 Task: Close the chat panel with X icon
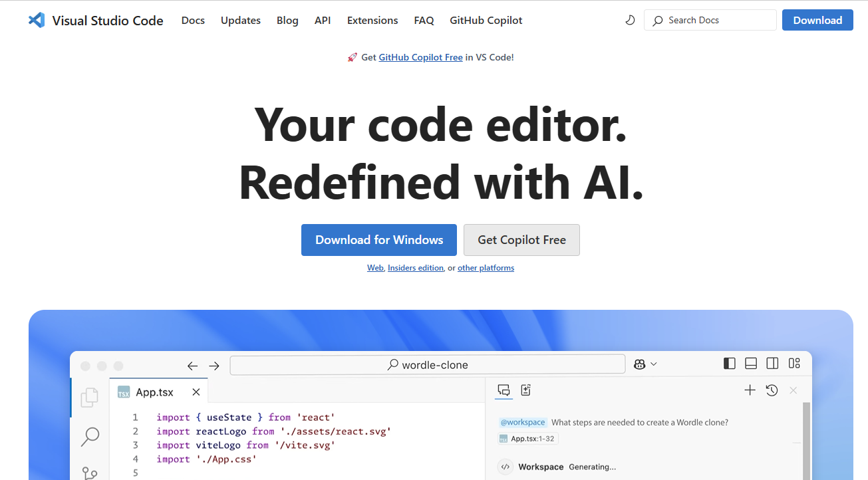pos(793,390)
